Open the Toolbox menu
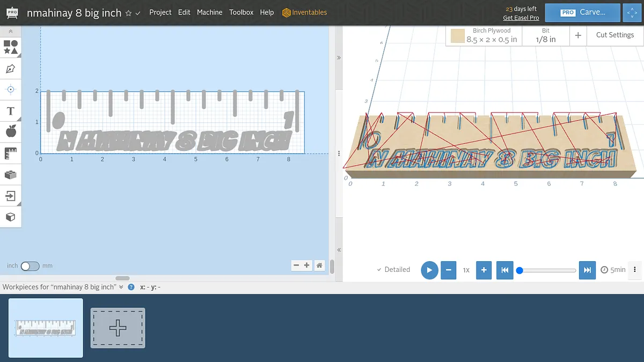The image size is (644, 362). [x=241, y=12]
